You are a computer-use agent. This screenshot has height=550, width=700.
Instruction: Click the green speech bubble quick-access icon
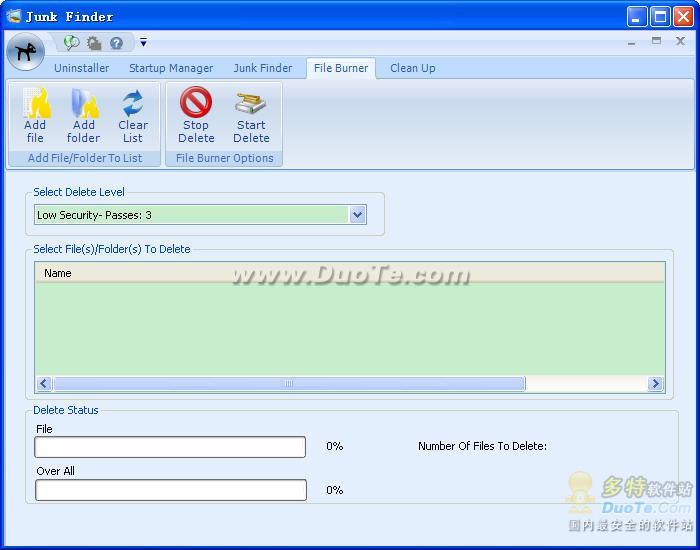71,43
